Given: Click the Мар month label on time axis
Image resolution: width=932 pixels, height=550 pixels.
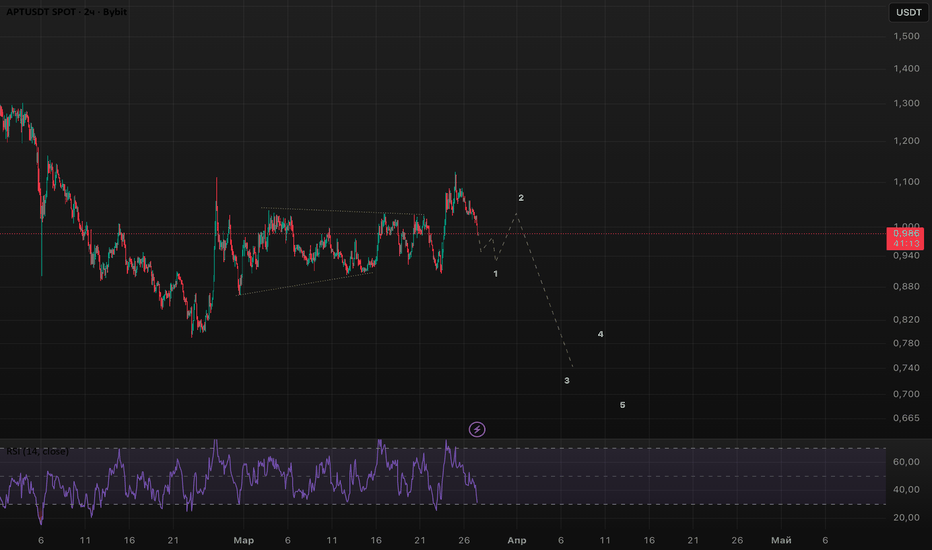Looking at the screenshot, I should (x=244, y=540).
